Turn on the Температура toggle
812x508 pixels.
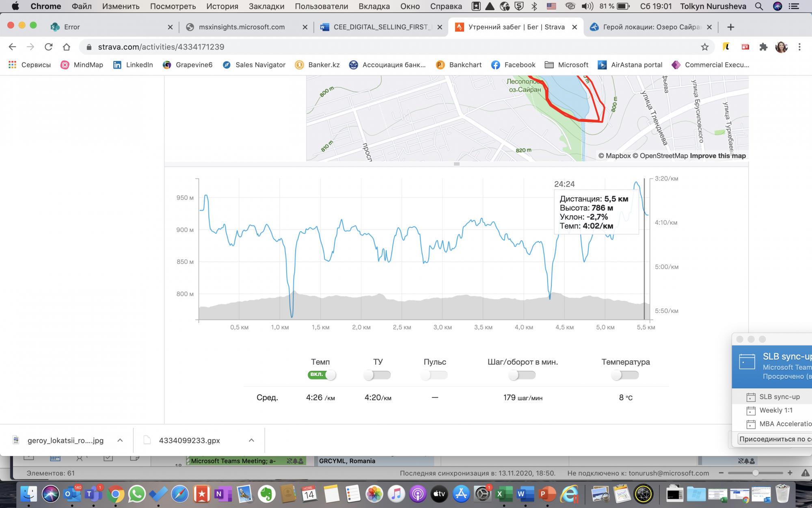pos(625,375)
